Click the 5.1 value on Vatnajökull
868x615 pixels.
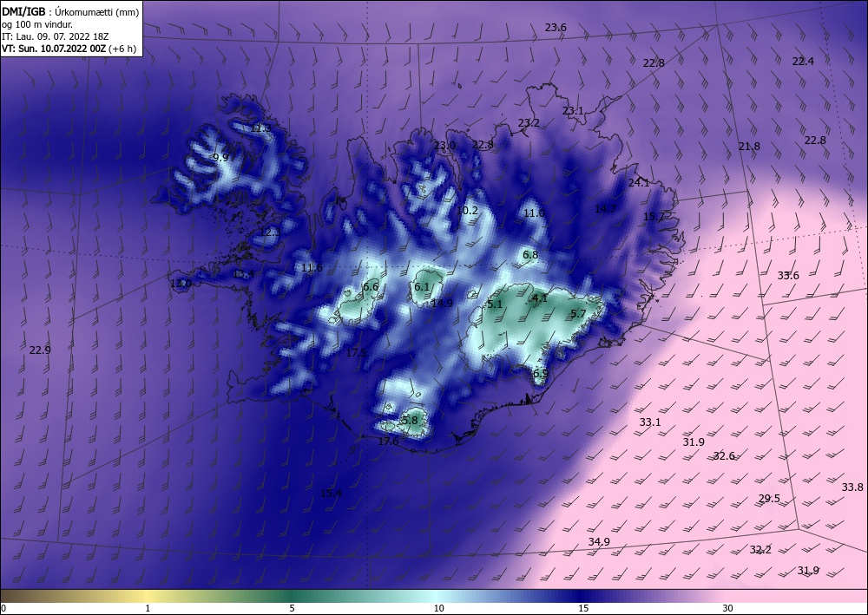pyautogui.click(x=495, y=304)
